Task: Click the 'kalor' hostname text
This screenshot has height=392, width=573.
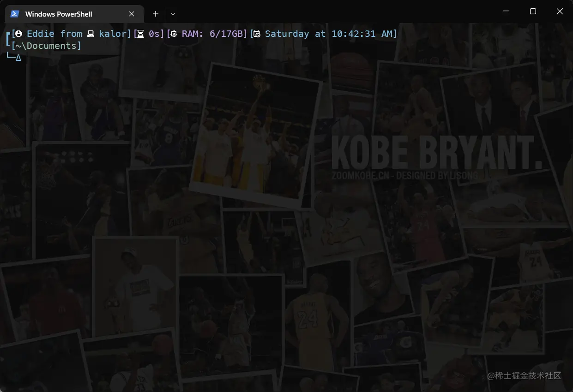Action: click(113, 34)
